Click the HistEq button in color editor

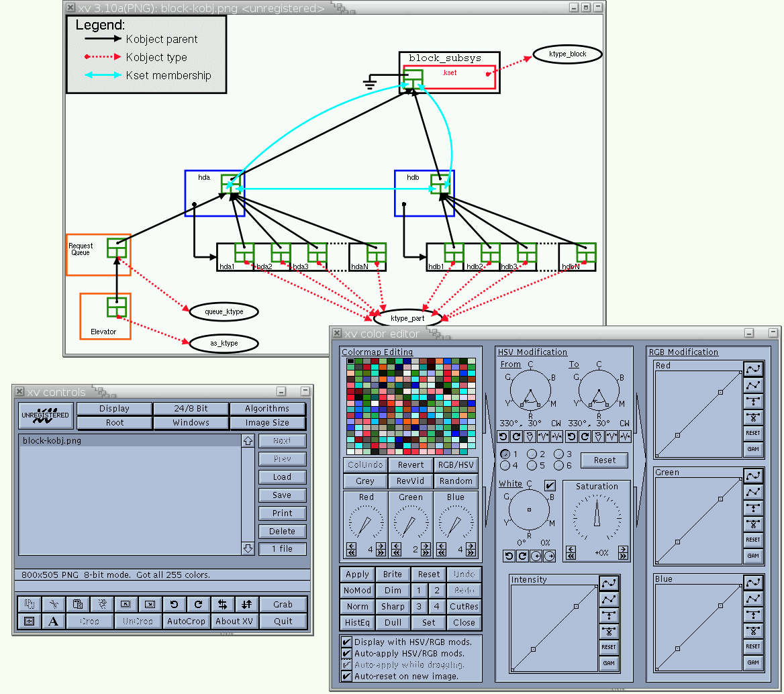click(357, 622)
